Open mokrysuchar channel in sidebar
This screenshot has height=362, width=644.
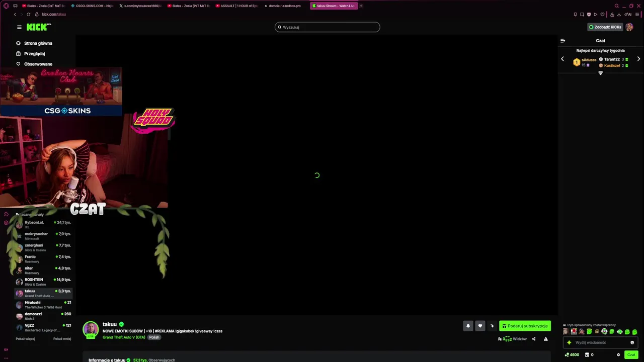coord(43,236)
